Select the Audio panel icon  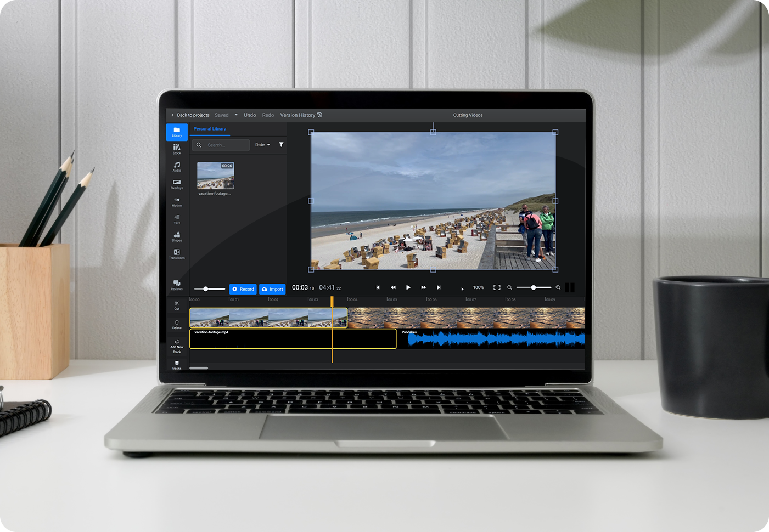(177, 167)
